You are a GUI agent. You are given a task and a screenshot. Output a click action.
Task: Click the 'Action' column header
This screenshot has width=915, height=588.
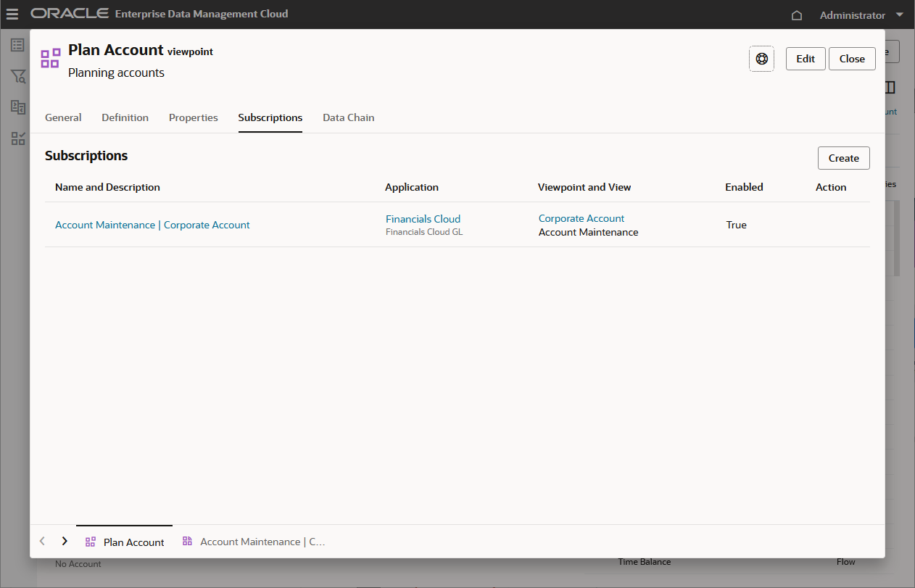pyautogui.click(x=831, y=187)
